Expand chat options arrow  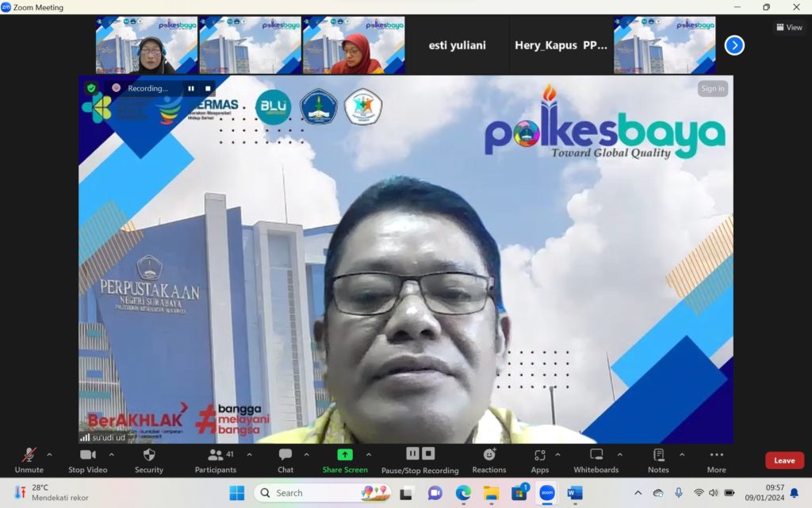307,455
